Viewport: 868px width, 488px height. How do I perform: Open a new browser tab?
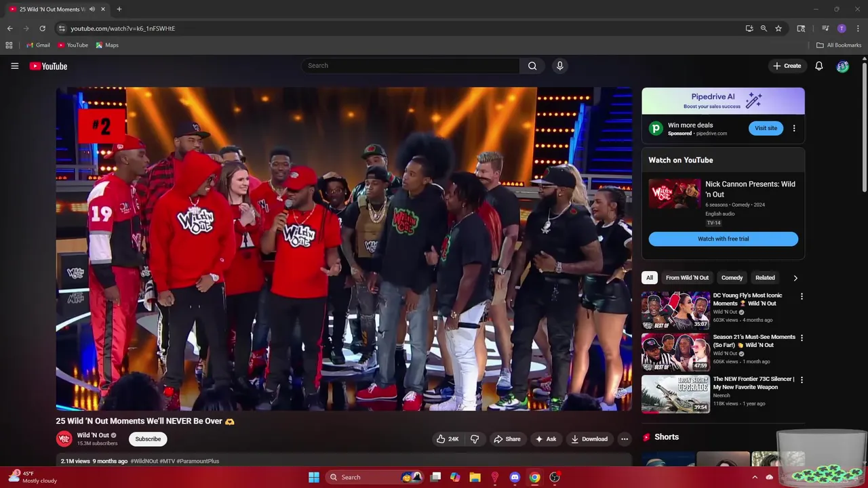click(119, 9)
